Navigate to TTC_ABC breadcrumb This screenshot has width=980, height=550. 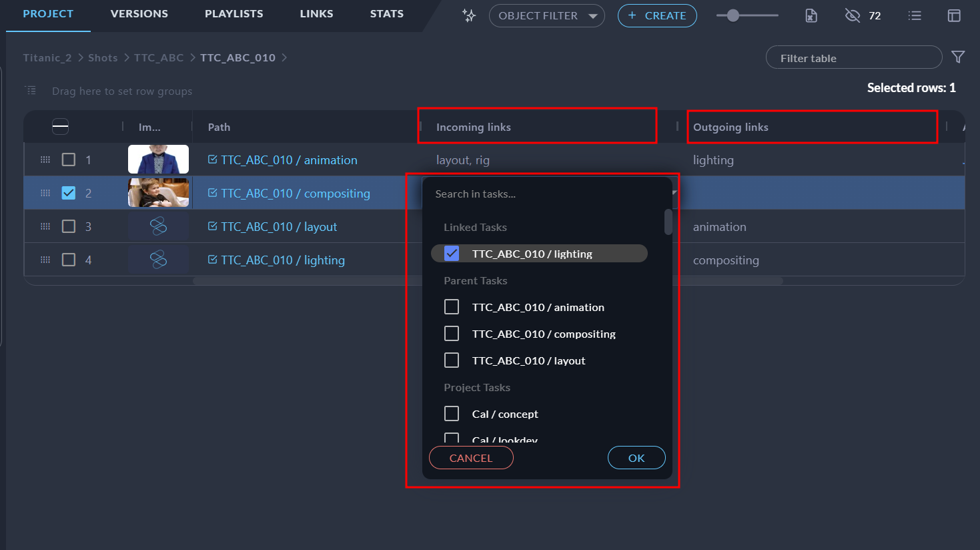(159, 58)
